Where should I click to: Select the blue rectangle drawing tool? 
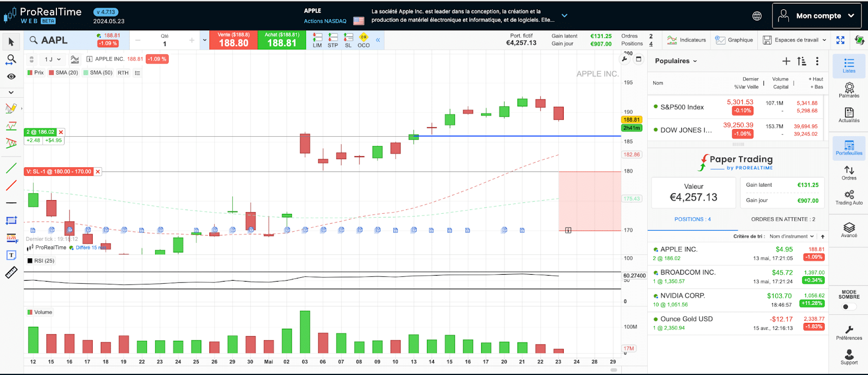pos(11,220)
